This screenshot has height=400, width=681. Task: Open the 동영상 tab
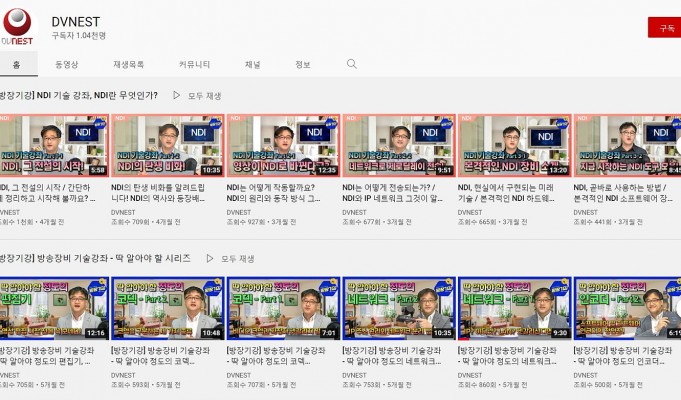67,64
